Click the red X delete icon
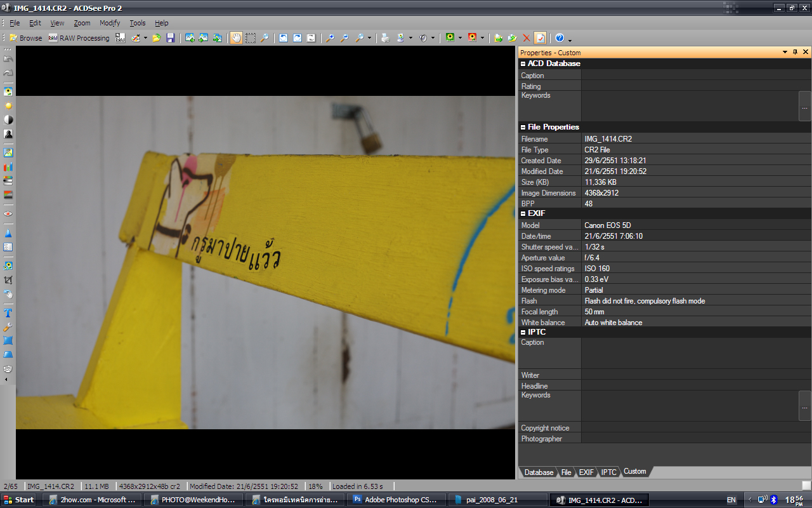This screenshot has height=508, width=812. (526, 38)
